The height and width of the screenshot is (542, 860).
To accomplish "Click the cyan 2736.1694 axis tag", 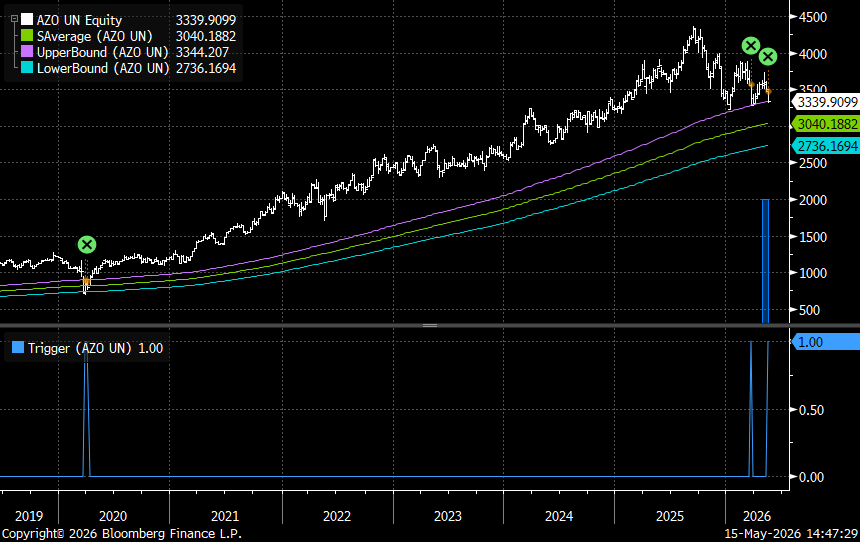I will tap(825, 146).
